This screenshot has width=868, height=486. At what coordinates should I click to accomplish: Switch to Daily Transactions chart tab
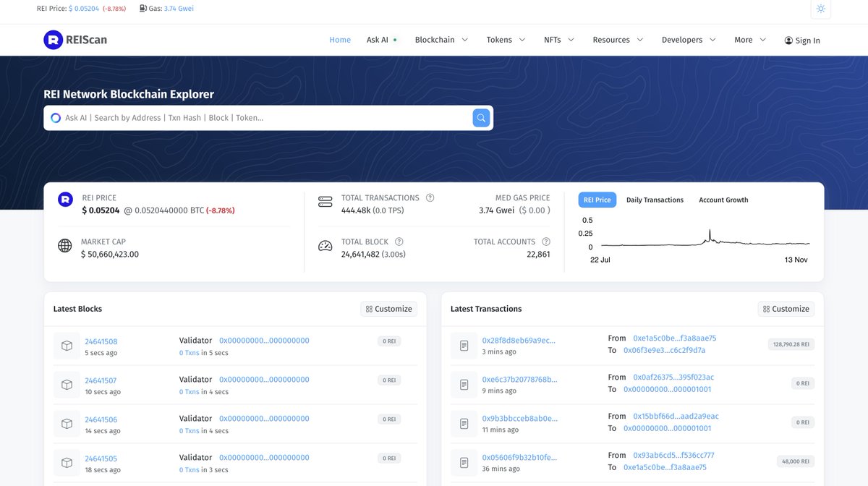pos(655,200)
